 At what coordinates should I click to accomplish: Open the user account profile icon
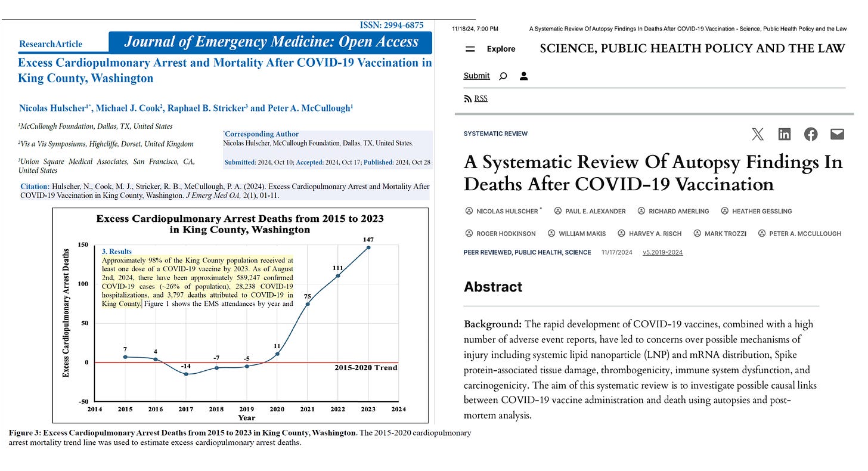tap(524, 76)
